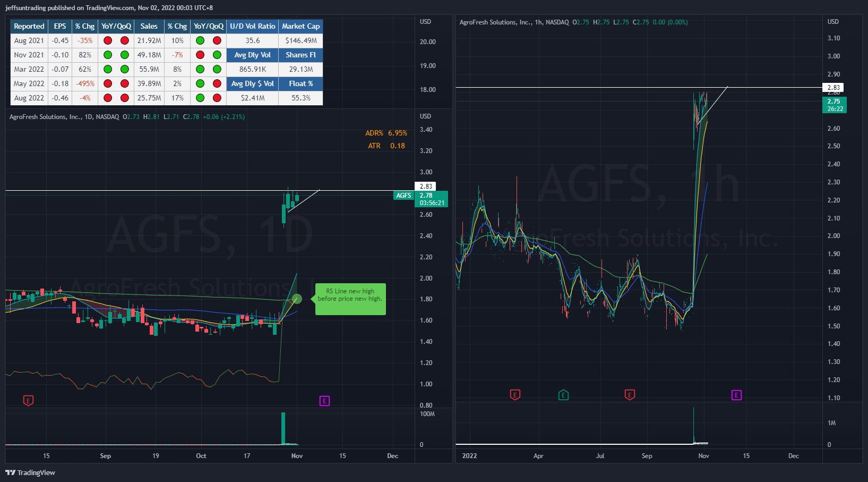Click the 'Shares Fl' header cell

tap(301, 55)
